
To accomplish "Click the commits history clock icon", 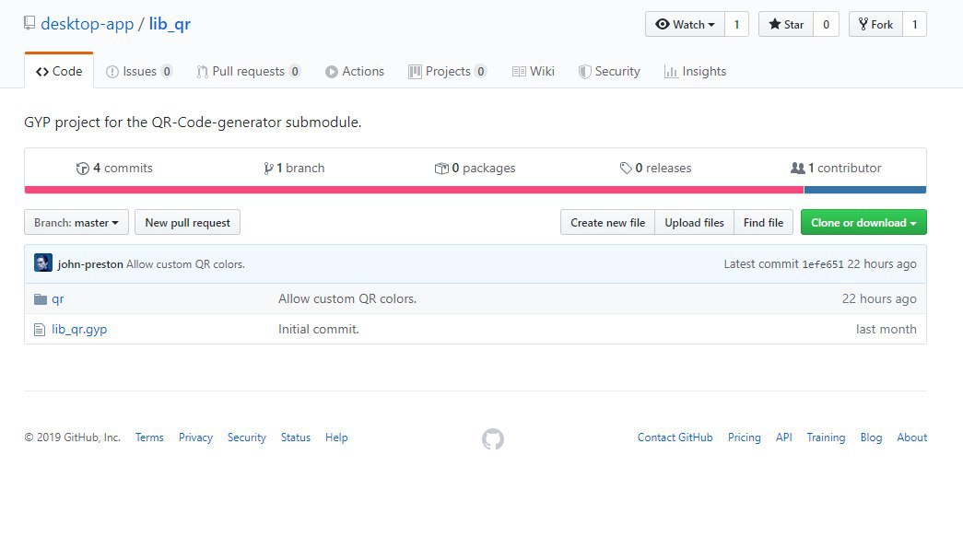I will (82, 169).
